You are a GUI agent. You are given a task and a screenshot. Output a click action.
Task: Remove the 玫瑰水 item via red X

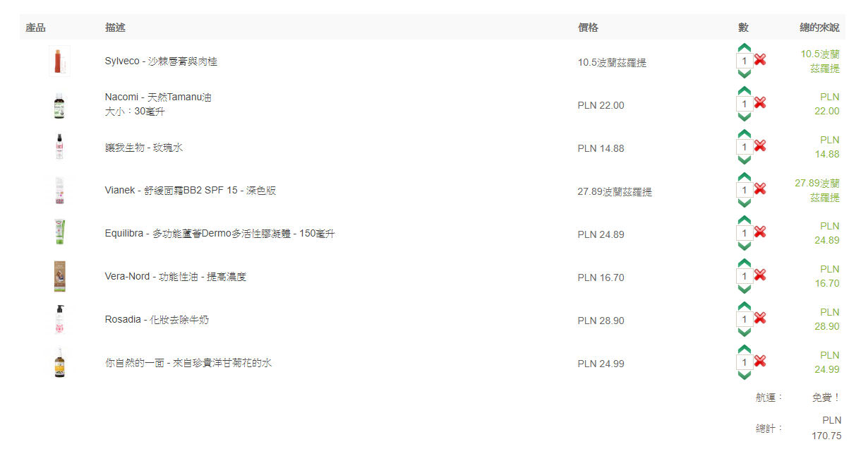click(x=760, y=146)
